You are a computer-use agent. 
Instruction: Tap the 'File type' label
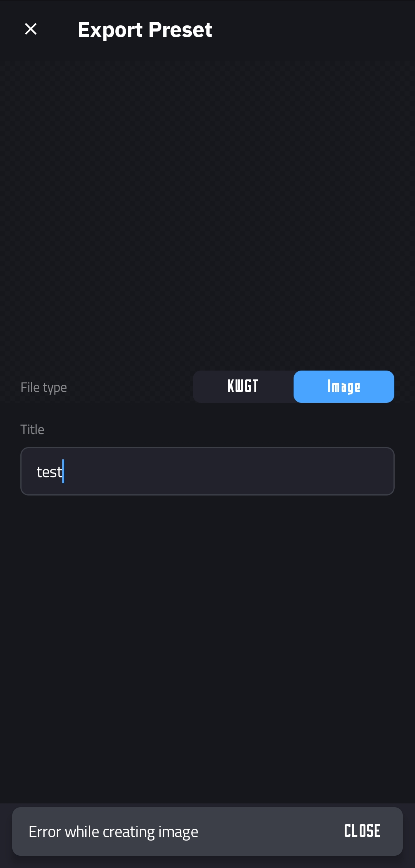coord(44,387)
